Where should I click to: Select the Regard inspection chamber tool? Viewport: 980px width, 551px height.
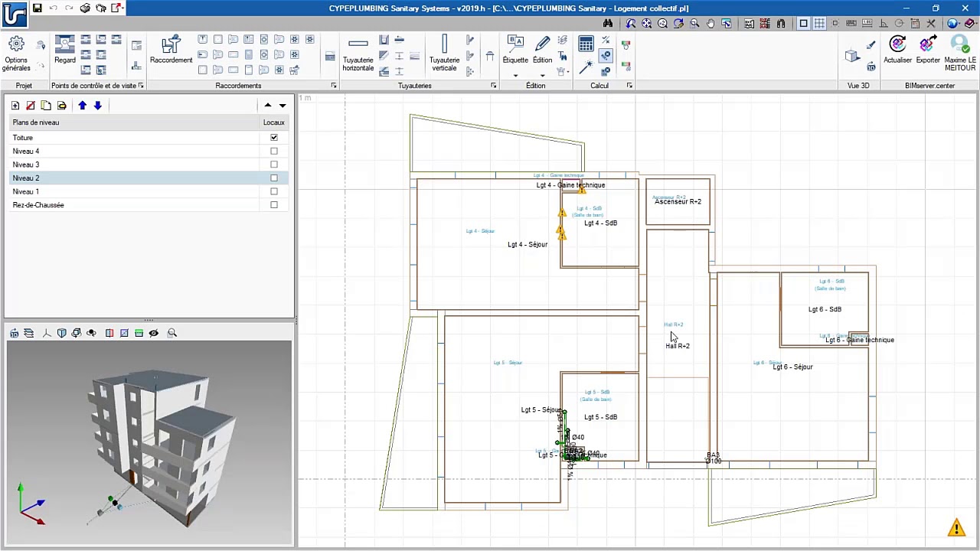65,51
